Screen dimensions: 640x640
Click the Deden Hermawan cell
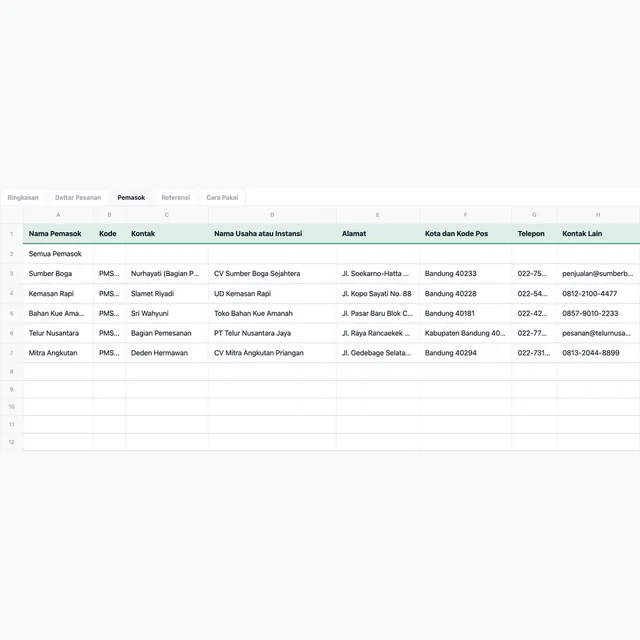pyautogui.click(x=167, y=353)
